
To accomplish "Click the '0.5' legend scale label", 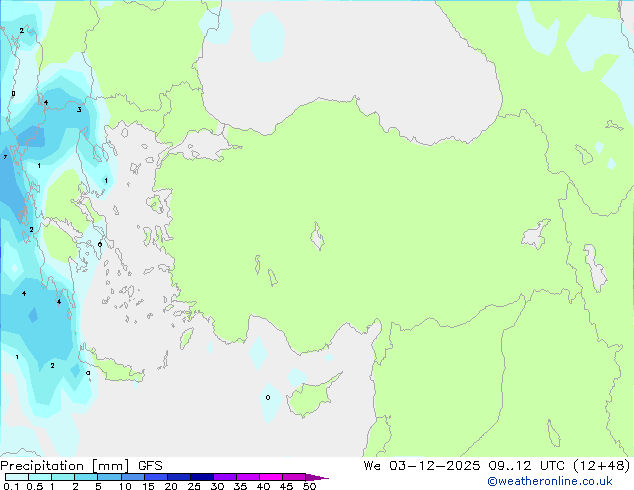I will [x=35, y=486].
